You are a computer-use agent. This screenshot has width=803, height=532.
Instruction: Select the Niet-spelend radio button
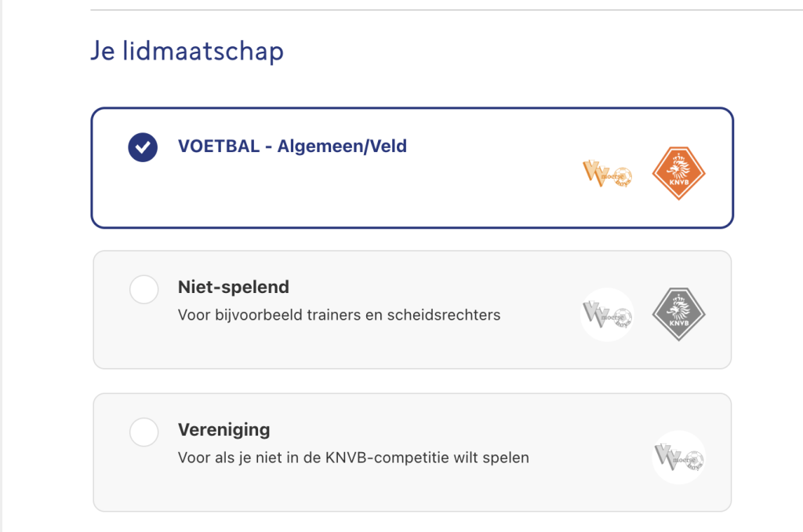click(144, 288)
